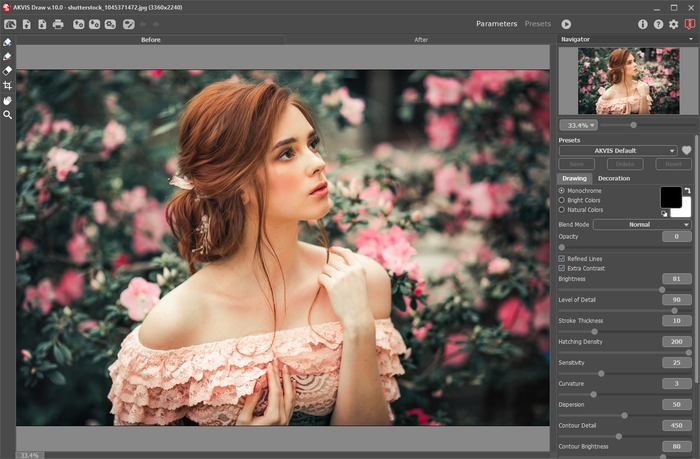Click the Stroke Thickness slider handle
This screenshot has width=700, height=459.
(594, 332)
